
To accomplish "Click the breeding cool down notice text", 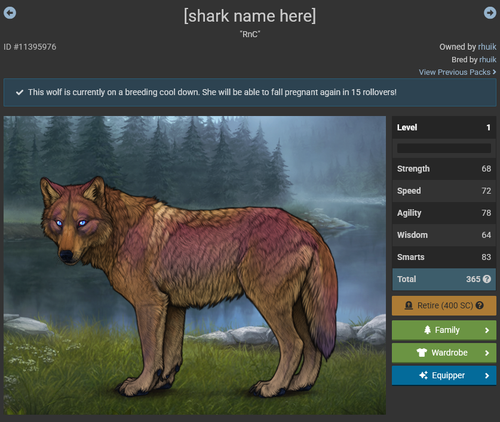I will (x=212, y=92).
